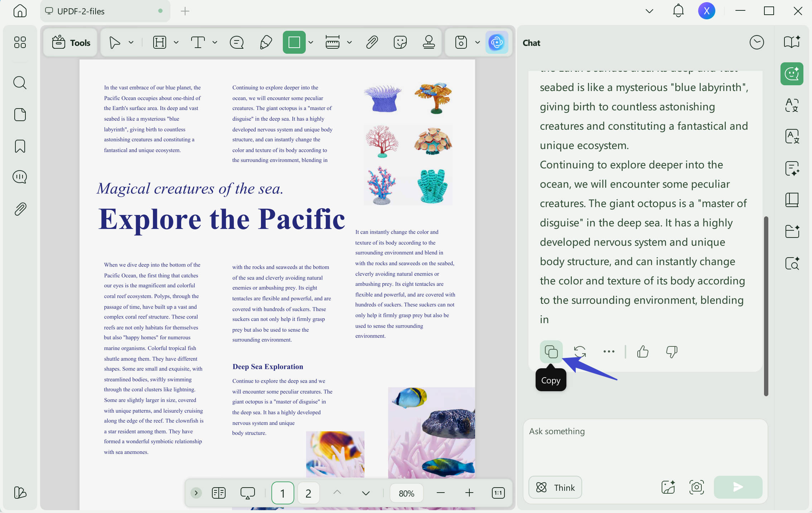Switch to the UPDF-2-files tab
Image resolution: width=812 pixels, height=513 pixels.
tap(105, 11)
